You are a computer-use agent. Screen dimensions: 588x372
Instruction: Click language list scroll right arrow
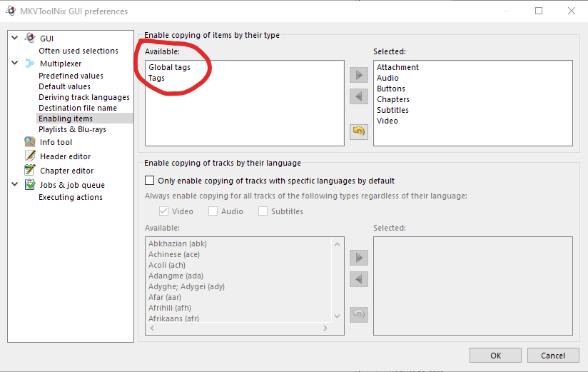click(x=325, y=328)
